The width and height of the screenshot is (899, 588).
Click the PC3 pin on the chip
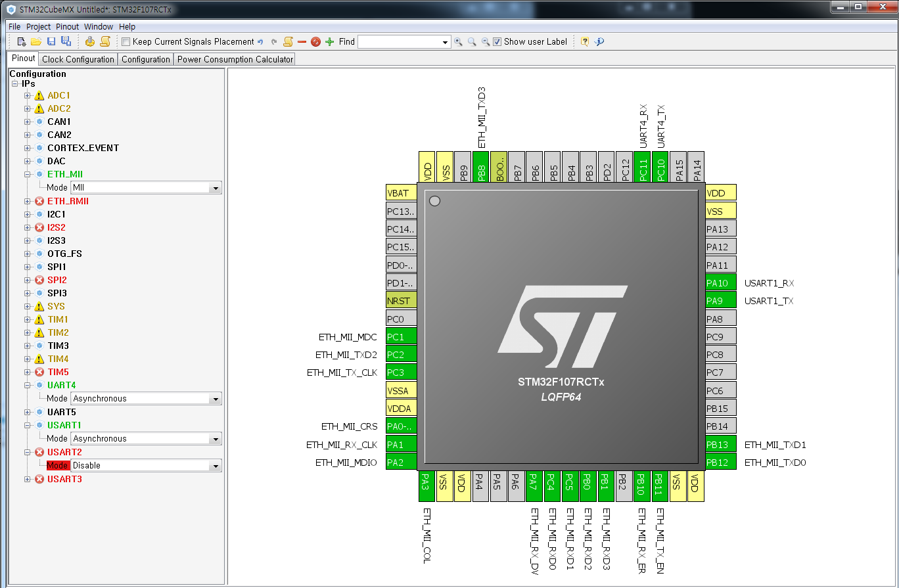[402, 373]
